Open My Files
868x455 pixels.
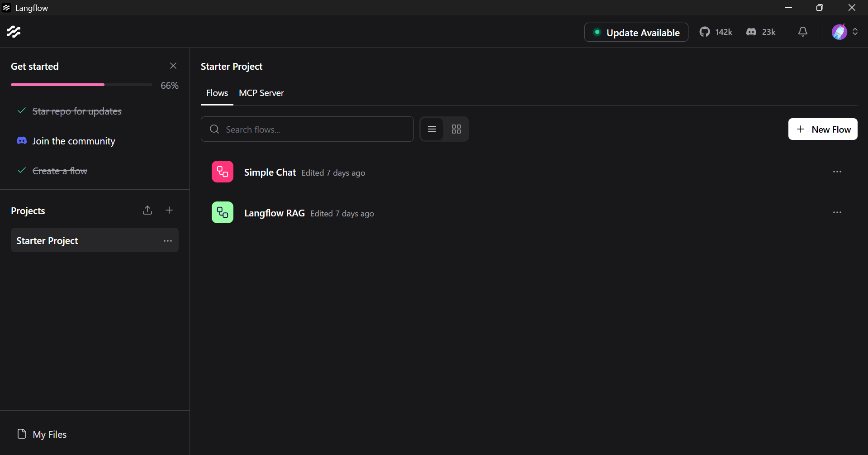coord(42,434)
